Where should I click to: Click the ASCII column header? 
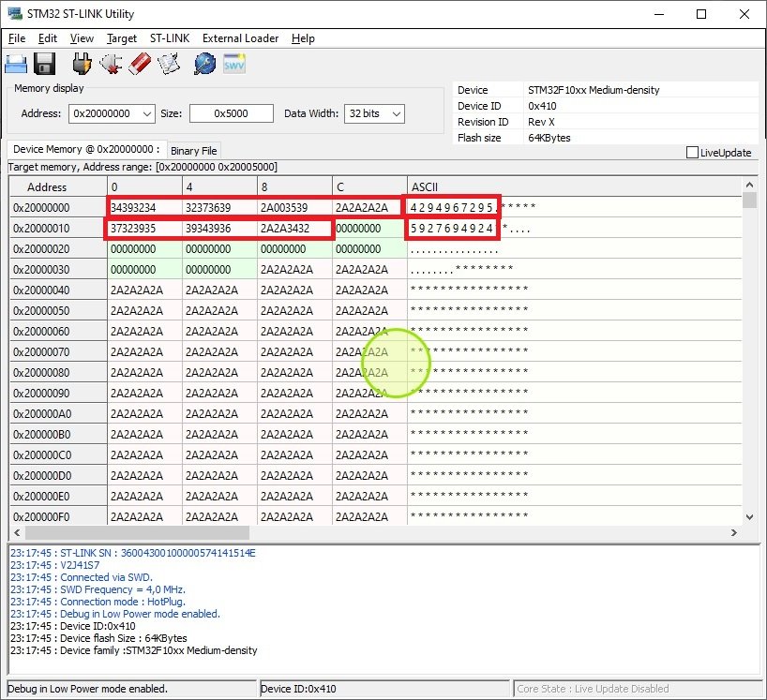574,187
